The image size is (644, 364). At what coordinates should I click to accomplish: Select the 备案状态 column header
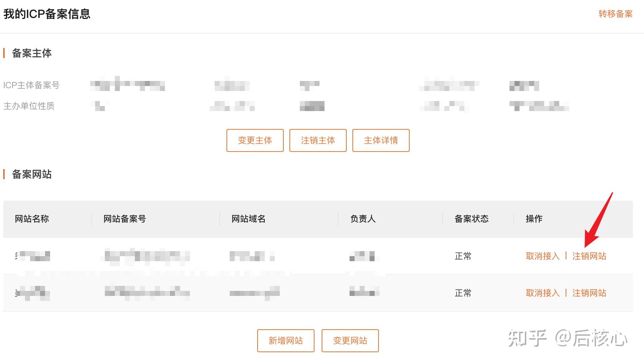[472, 219]
